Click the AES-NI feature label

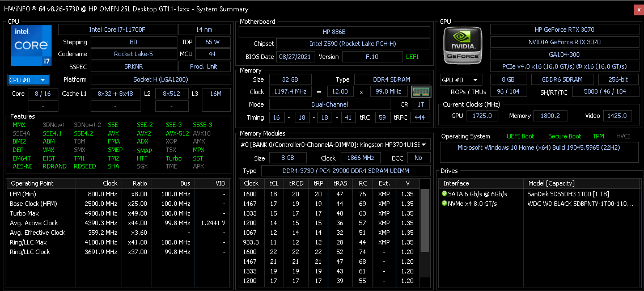click(22, 166)
